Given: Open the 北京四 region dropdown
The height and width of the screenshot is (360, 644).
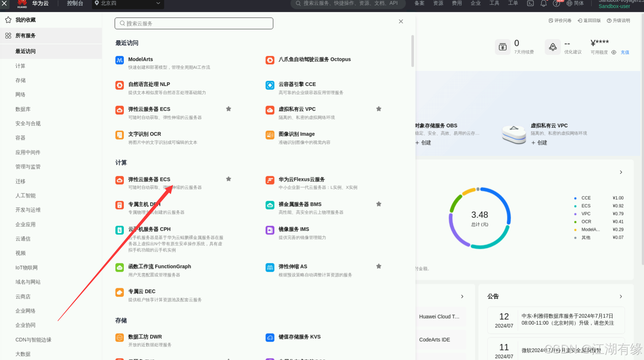Looking at the screenshot, I should [128, 3].
